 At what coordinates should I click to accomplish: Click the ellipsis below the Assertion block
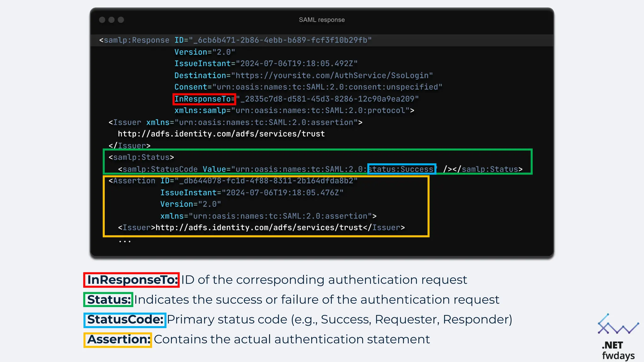coord(125,242)
